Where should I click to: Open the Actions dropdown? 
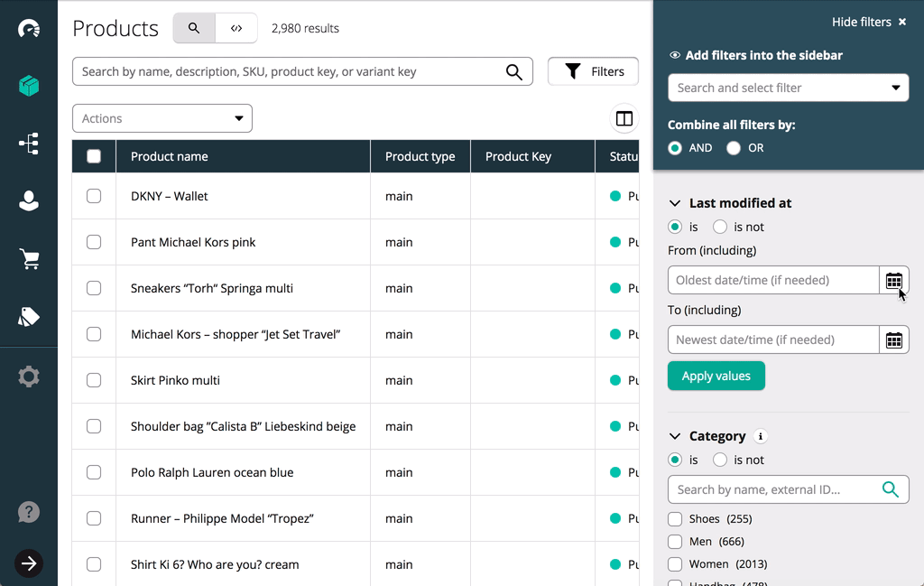(x=162, y=118)
